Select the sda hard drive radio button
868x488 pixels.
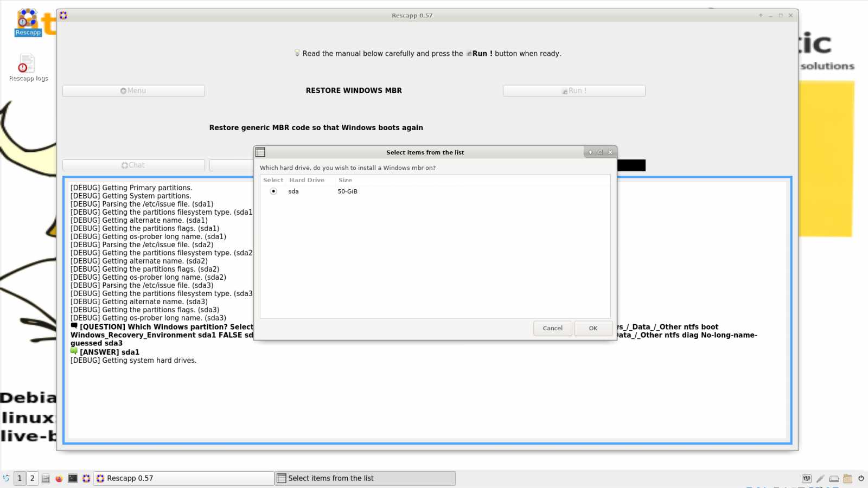[273, 191]
